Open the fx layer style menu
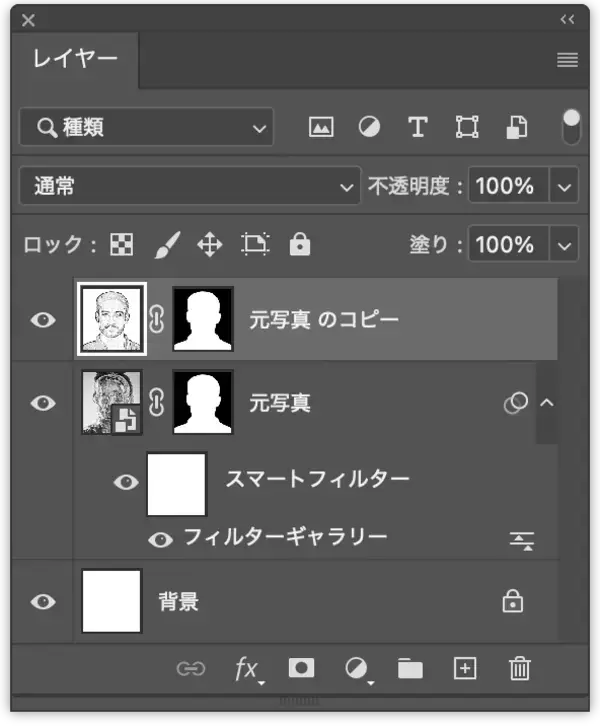The height and width of the screenshot is (726, 600). [248, 670]
